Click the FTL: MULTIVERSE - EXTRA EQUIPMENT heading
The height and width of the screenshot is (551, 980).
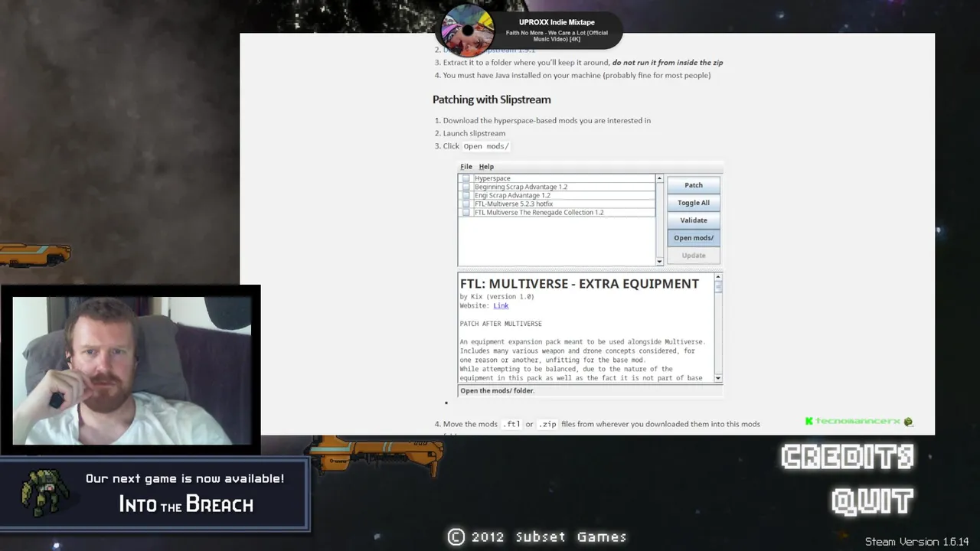tap(580, 284)
